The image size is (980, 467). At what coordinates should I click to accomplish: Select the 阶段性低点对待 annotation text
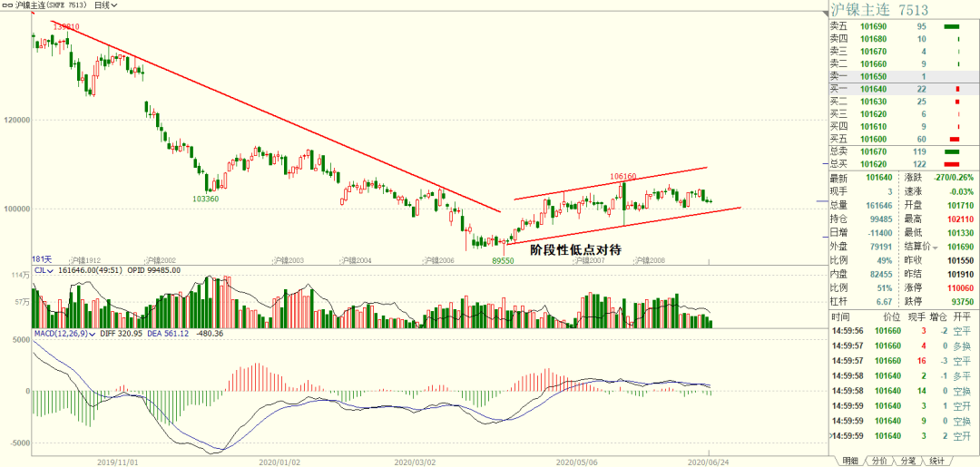(575, 249)
